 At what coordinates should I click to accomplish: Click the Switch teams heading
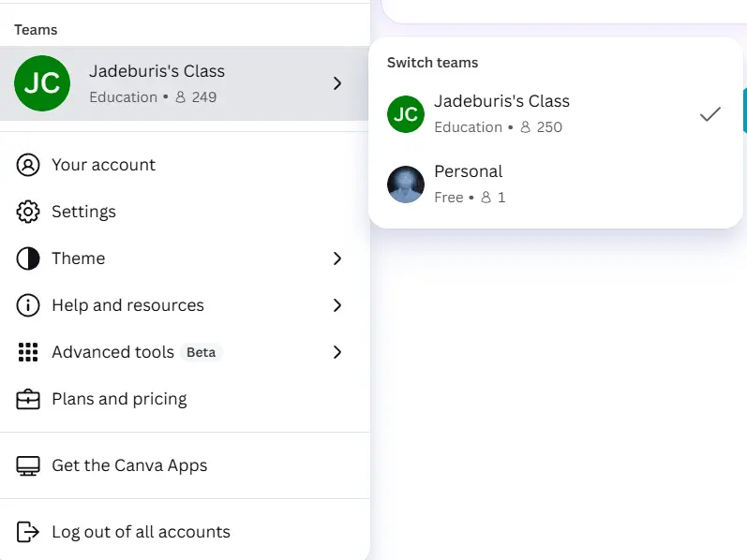[433, 63]
